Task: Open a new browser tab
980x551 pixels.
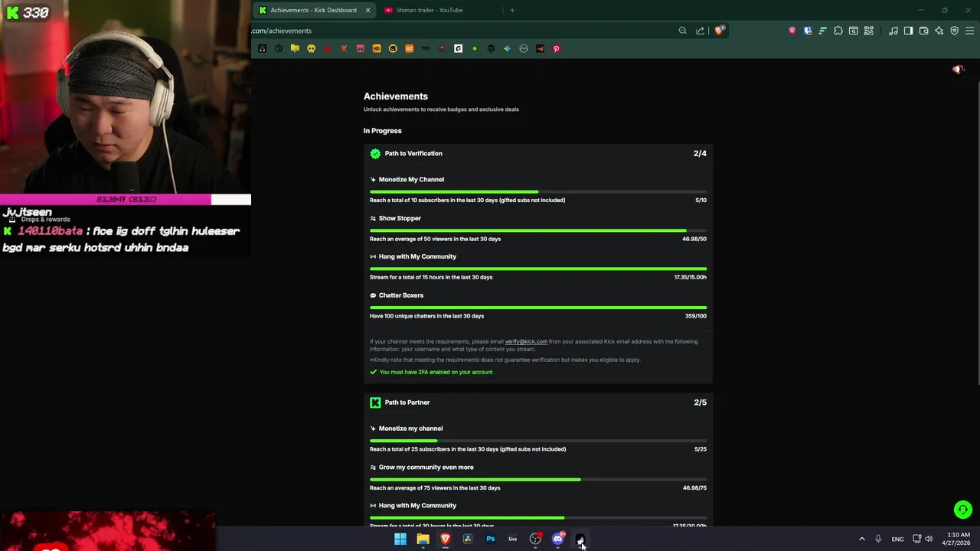Action: coord(512,10)
